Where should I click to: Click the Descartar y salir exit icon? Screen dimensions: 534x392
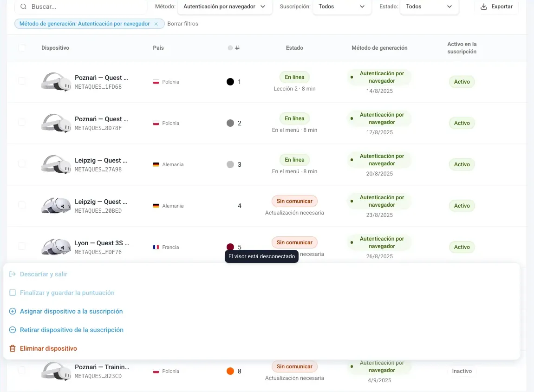pos(13,274)
